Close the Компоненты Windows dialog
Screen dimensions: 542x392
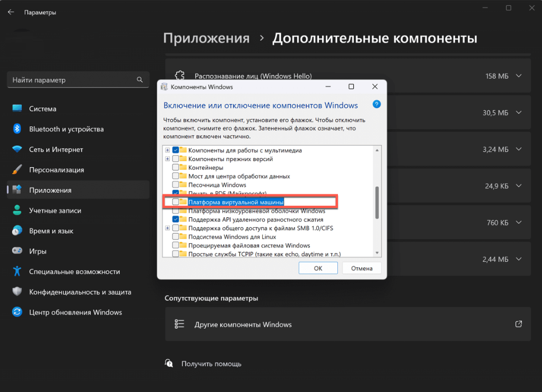coord(375,87)
